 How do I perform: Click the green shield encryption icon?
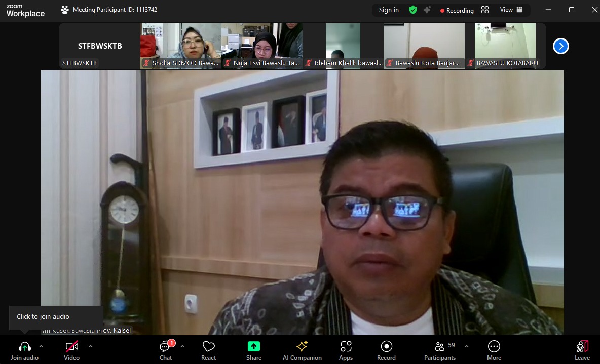coord(413,10)
